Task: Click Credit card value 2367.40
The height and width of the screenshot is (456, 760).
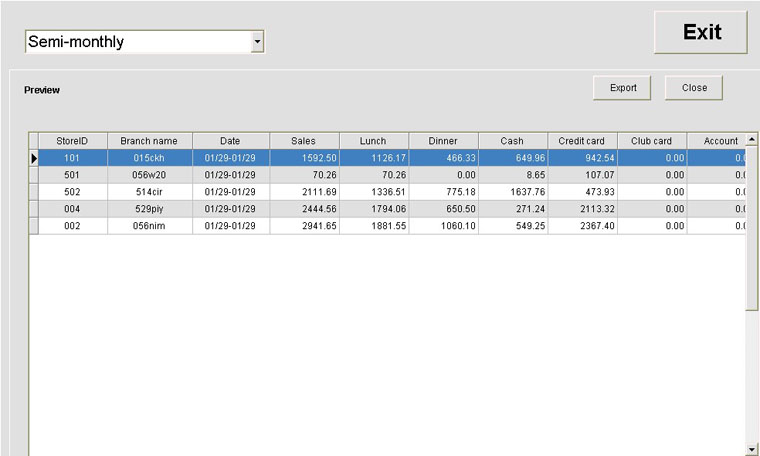Action: click(x=583, y=226)
